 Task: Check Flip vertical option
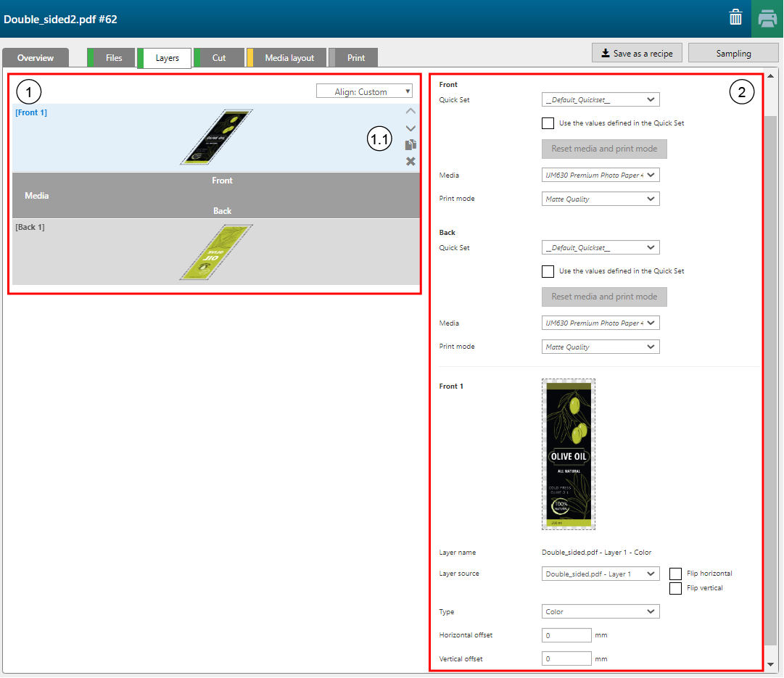[675, 588]
